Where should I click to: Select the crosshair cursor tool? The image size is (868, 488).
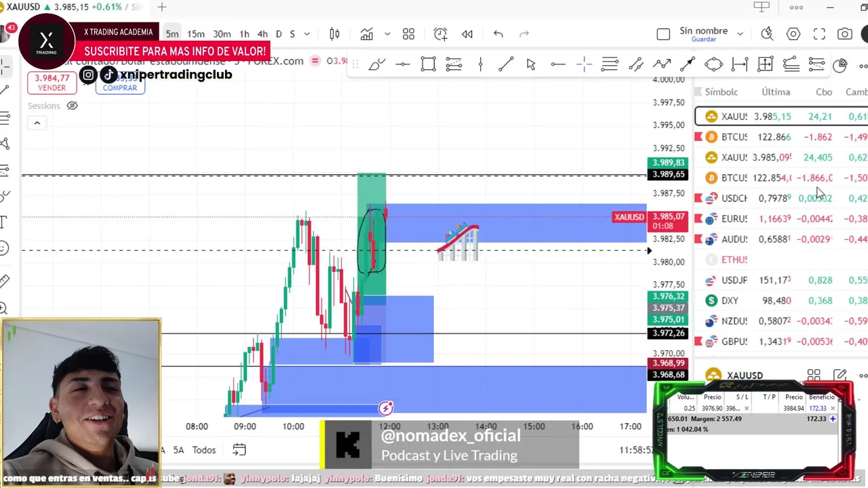(584, 64)
